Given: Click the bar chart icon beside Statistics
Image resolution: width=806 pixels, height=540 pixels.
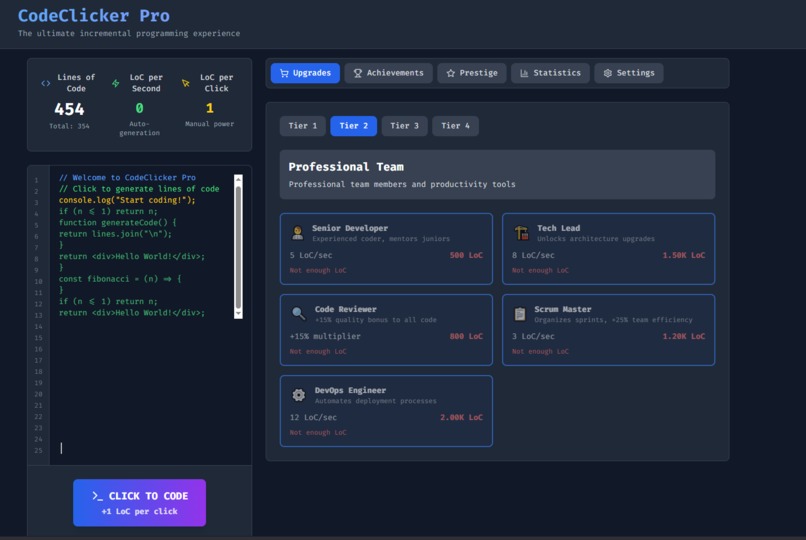Looking at the screenshot, I should (x=524, y=73).
